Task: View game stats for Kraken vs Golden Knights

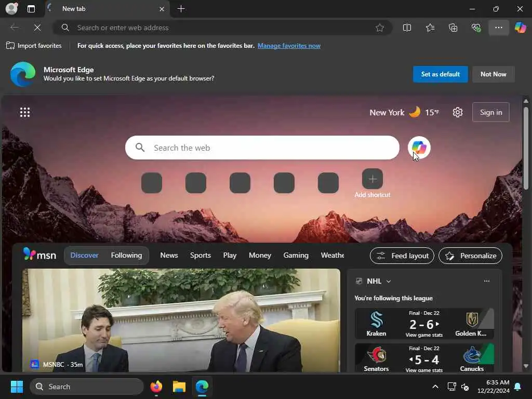Action: pos(424,335)
